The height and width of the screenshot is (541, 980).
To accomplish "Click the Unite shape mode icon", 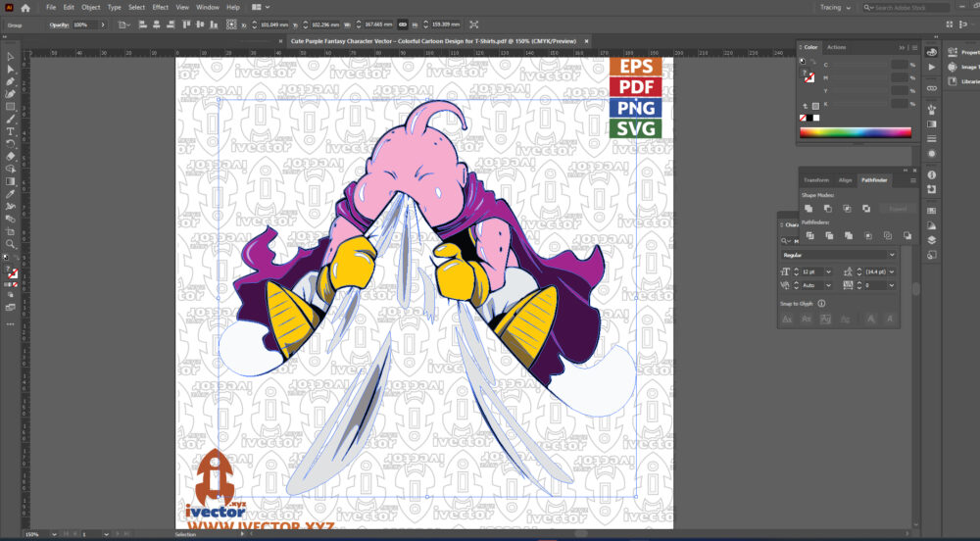I will pos(808,209).
